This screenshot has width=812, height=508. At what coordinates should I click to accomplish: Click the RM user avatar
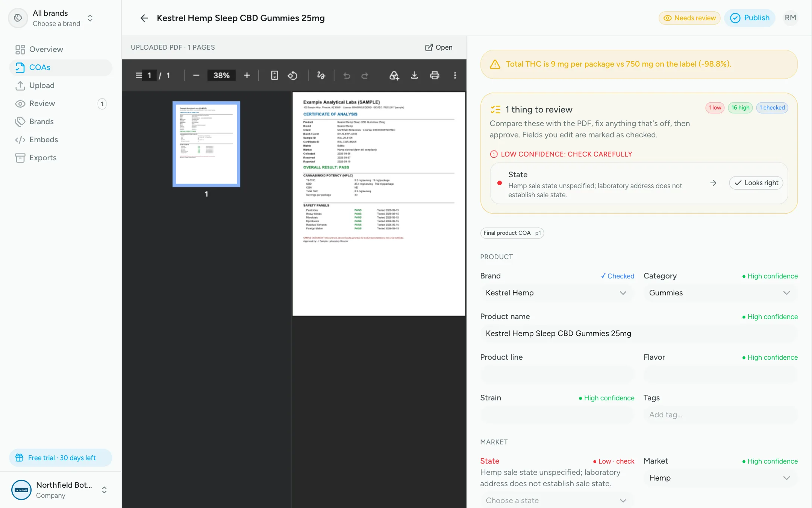[x=790, y=18]
